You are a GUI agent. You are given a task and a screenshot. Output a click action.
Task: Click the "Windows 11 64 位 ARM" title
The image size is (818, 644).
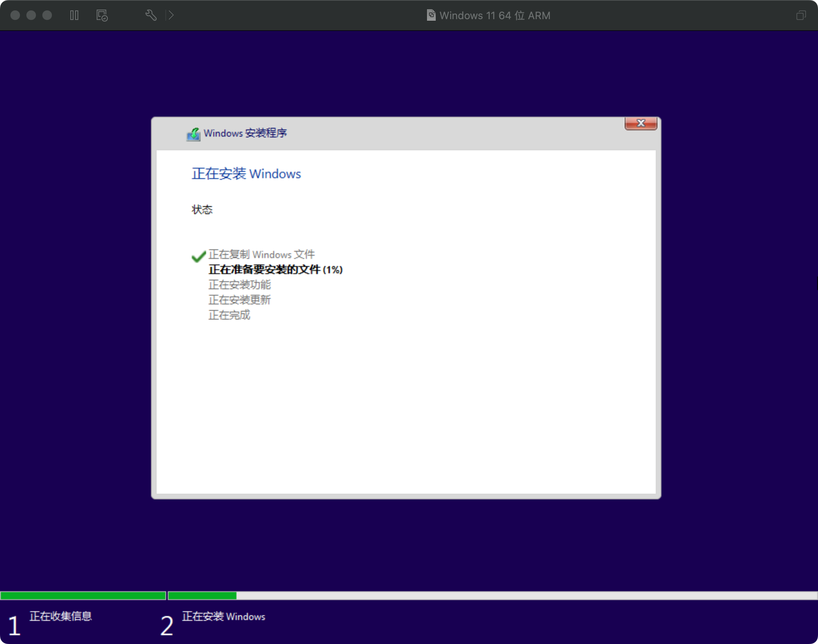click(x=495, y=15)
